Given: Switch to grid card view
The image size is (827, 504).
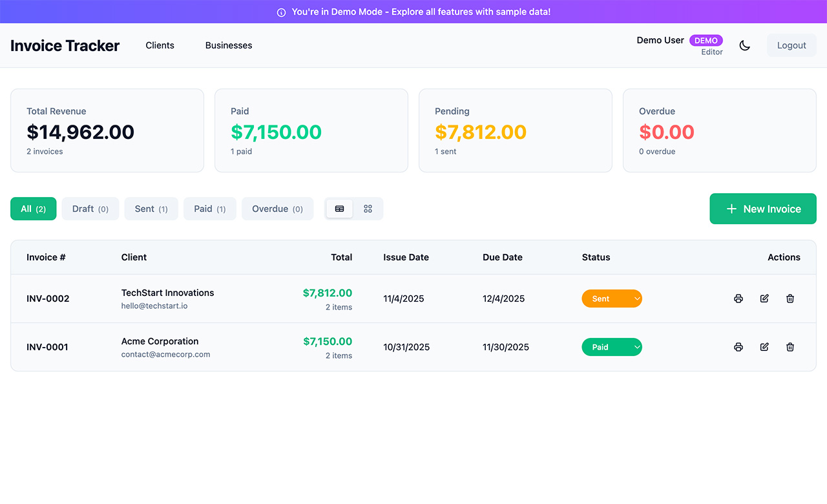Looking at the screenshot, I should point(368,209).
